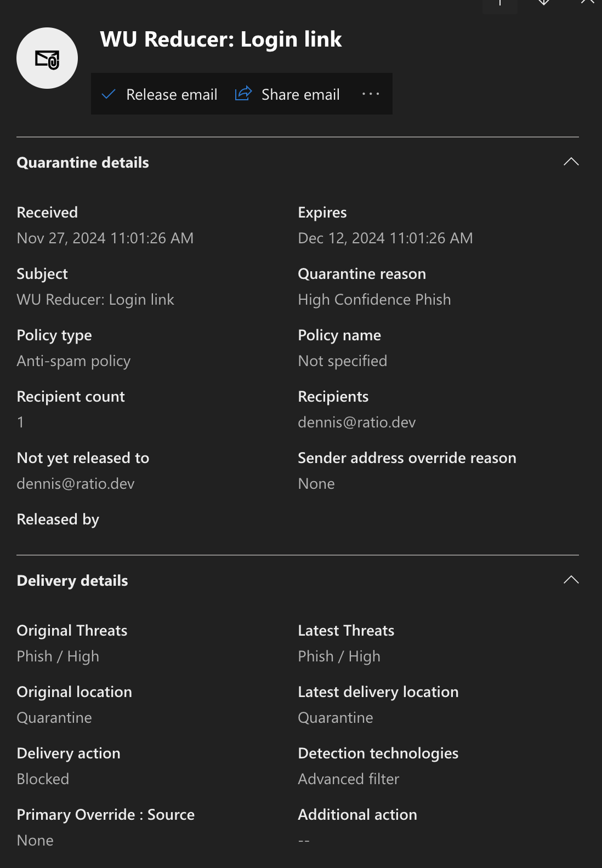
Task: Click the WU Reducer: Login link title
Action: tap(221, 39)
